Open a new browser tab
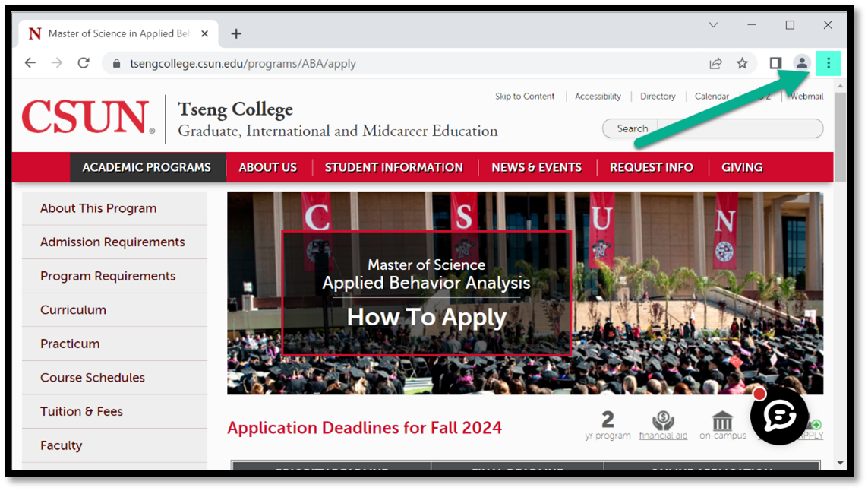 point(236,33)
